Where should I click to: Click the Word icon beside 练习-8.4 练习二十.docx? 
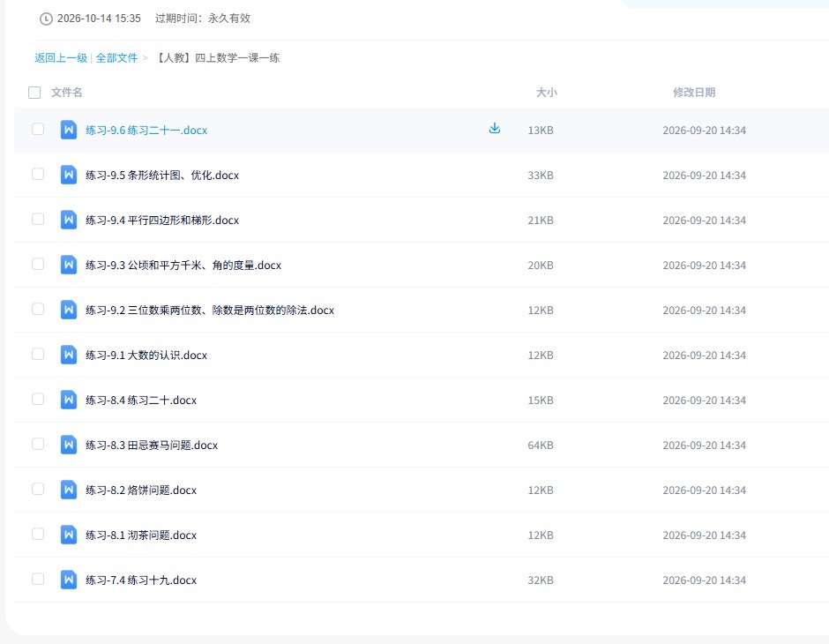pyautogui.click(x=69, y=400)
